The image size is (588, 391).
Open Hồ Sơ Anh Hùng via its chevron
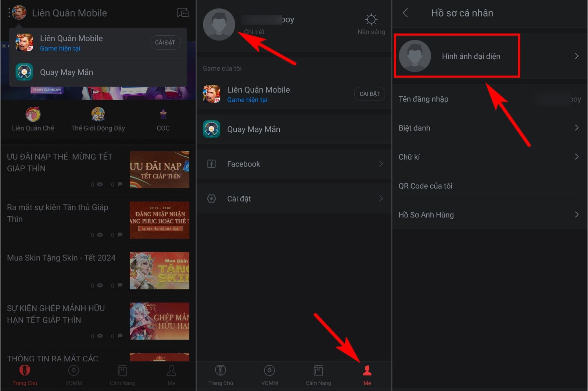pos(576,215)
